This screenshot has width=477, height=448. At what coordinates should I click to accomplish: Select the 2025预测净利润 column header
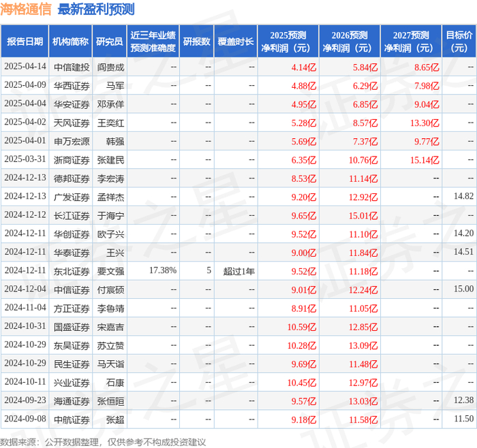coord(288,42)
